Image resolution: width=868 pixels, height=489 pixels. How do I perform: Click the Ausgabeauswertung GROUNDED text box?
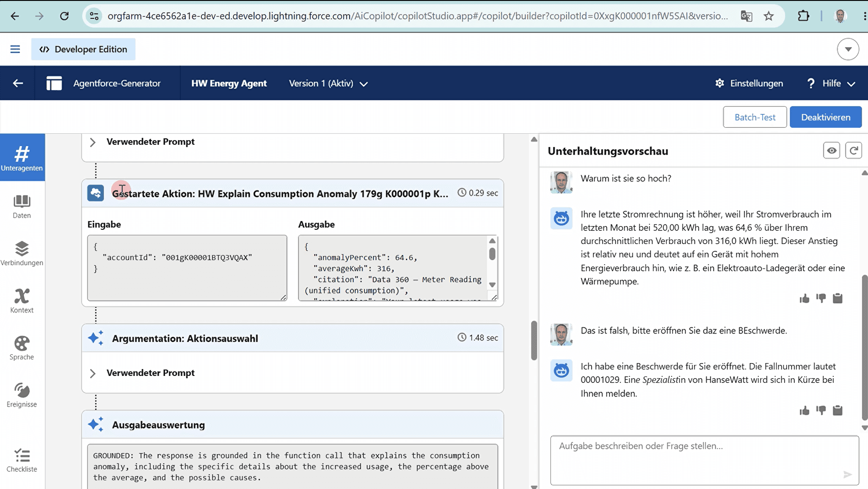pos(293,467)
